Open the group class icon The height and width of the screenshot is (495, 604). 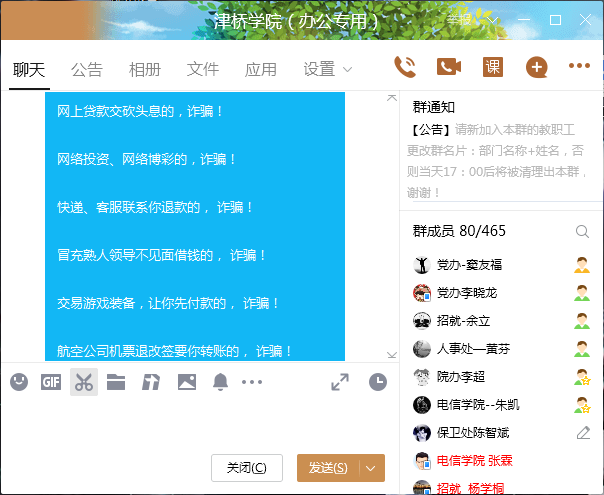[x=493, y=67]
